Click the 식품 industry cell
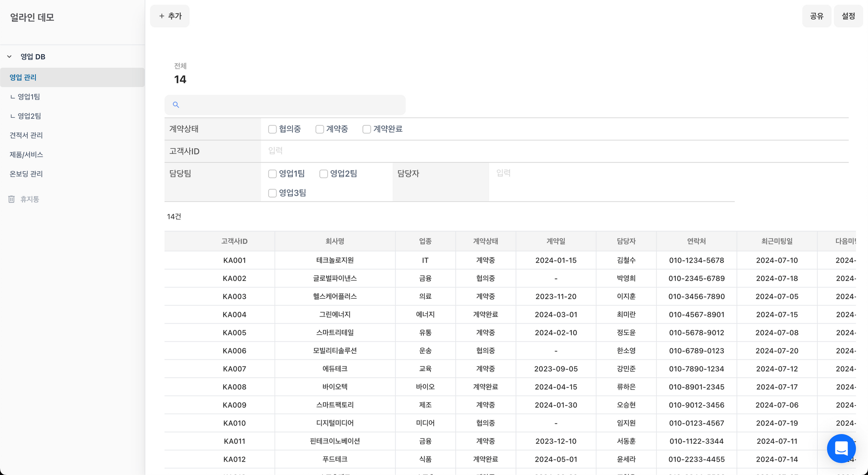The width and height of the screenshot is (868, 475). click(x=425, y=459)
